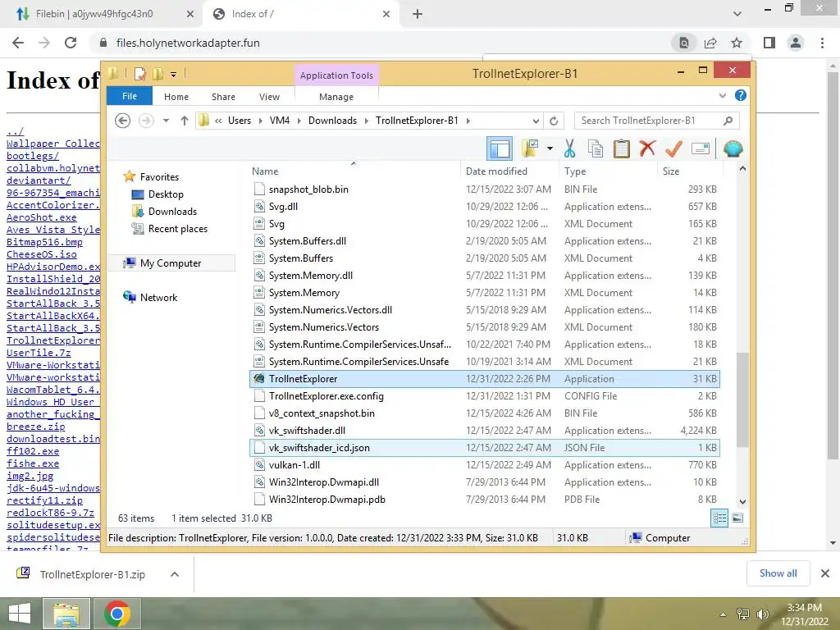Switch to Details view icon in status bar
This screenshot has height=630, width=840.
719,518
